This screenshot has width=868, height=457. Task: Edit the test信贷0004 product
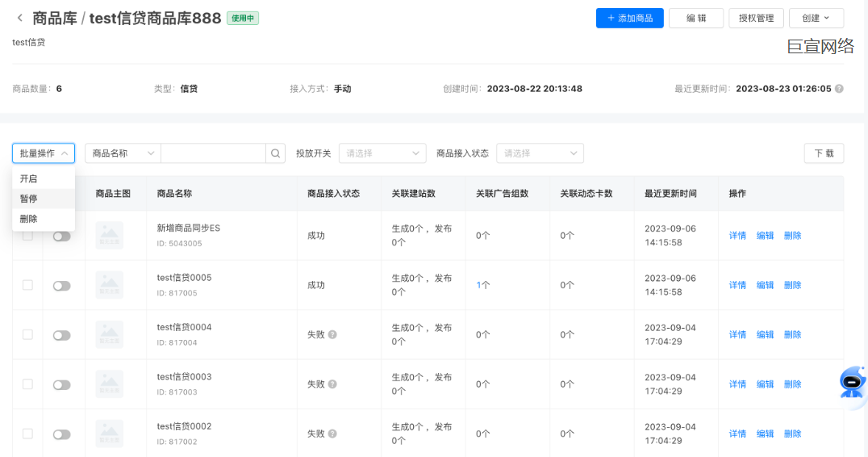(x=765, y=334)
